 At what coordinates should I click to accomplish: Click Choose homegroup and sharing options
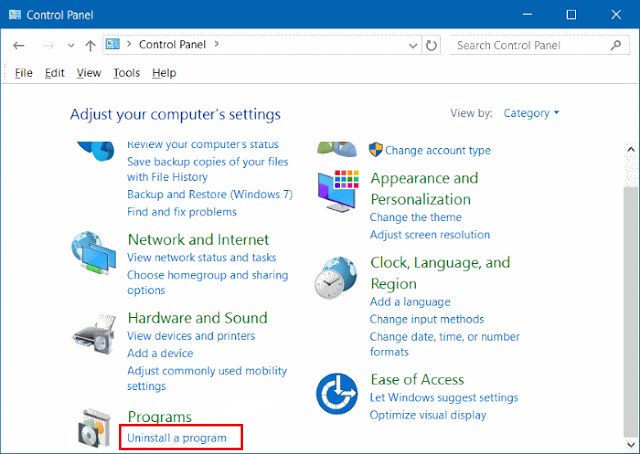click(x=207, y=283)
